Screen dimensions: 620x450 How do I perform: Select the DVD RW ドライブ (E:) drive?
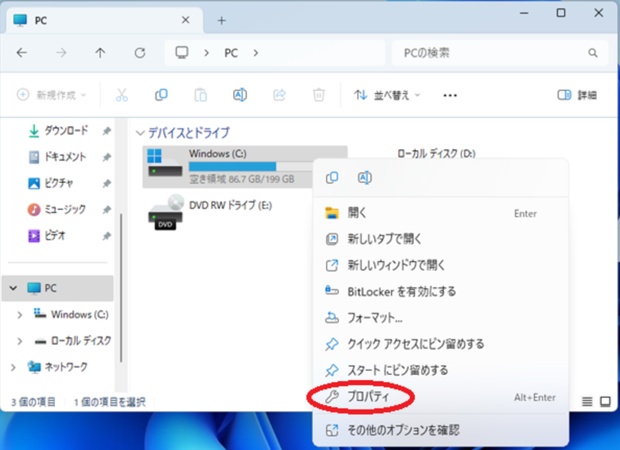[210, 212]
